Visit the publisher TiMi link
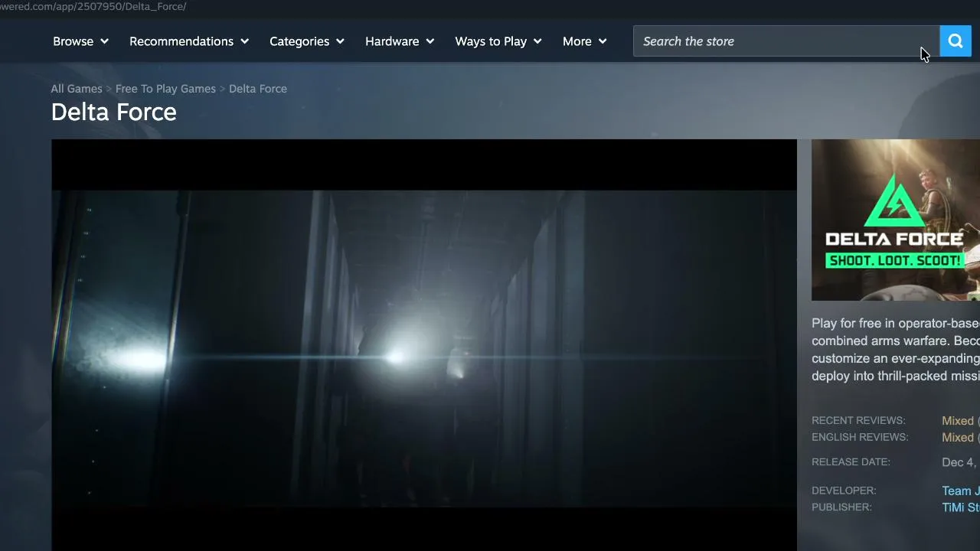The width and height of the screenshot is (980, 551). 961,508
